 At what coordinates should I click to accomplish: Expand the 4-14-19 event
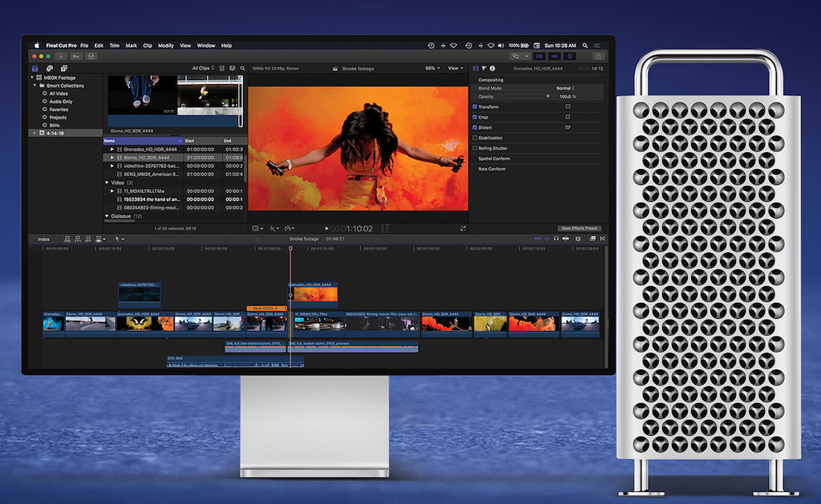tap(34, 133)
